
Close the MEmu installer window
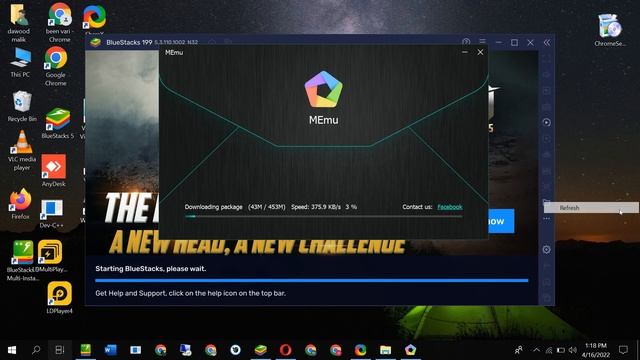tap(480, 52)
